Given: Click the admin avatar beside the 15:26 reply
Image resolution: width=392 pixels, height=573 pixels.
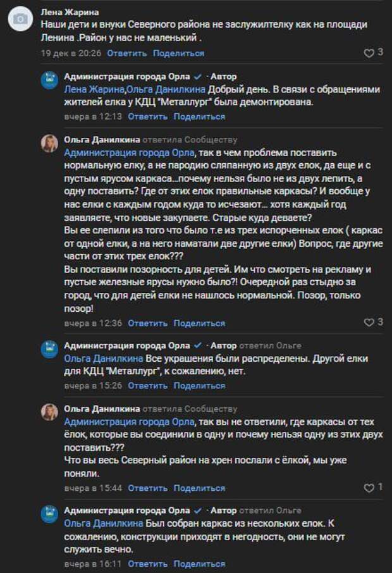Looking at the screenshot, I should [x=49, y=350].
